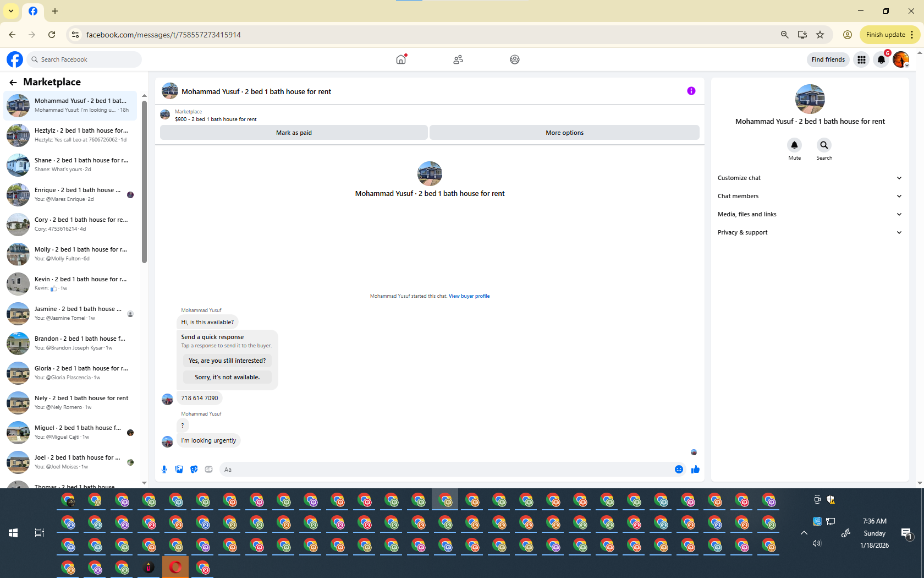The width and height of the screenshot is (924, 578).
Task: Open the taskbar volume control
Action: tap(817, 543)
